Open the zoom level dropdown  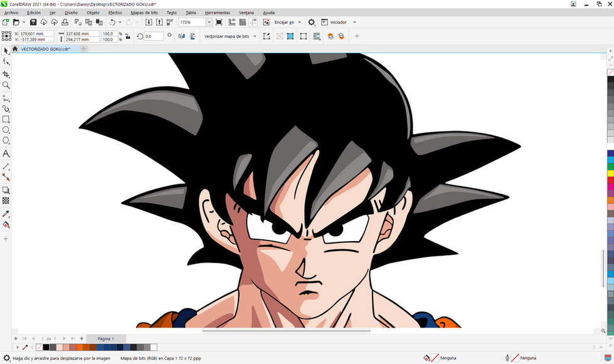209,23
